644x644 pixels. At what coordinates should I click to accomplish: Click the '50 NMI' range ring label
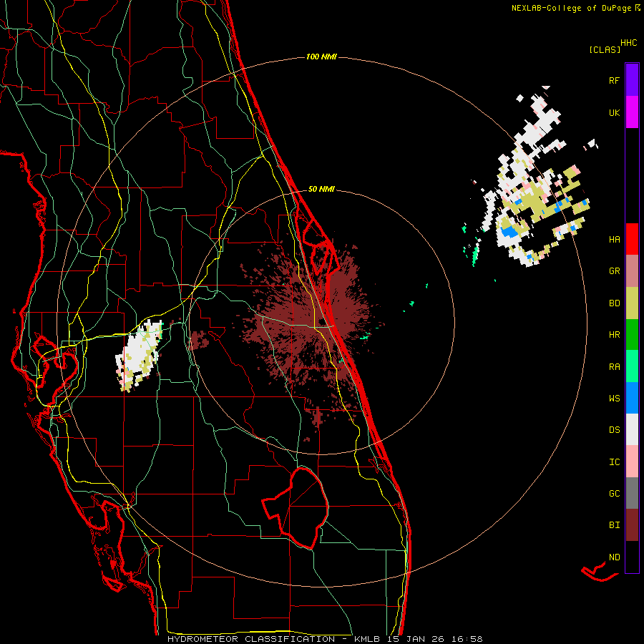[x=321, y=189]
